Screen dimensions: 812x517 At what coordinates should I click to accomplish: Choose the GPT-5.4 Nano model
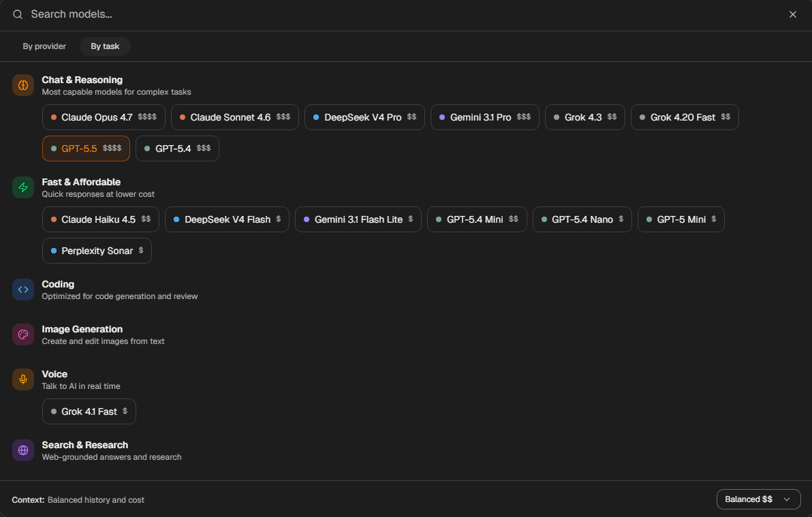582,219
